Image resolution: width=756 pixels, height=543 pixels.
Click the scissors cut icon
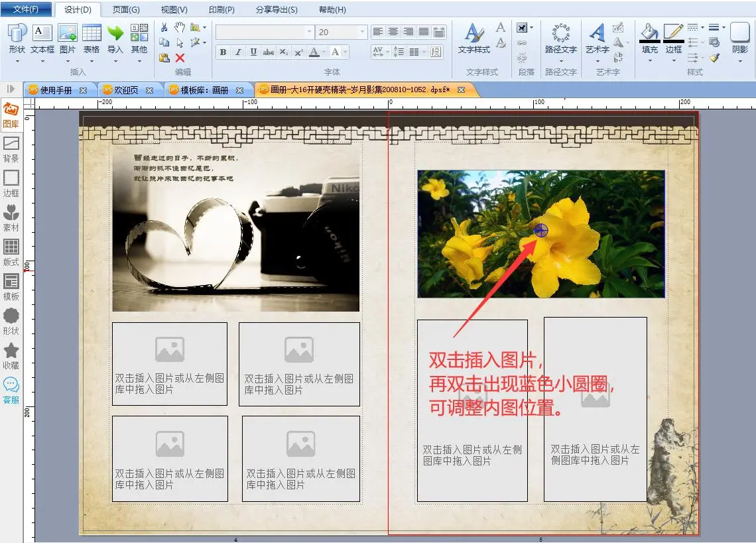tap(164, 28)
